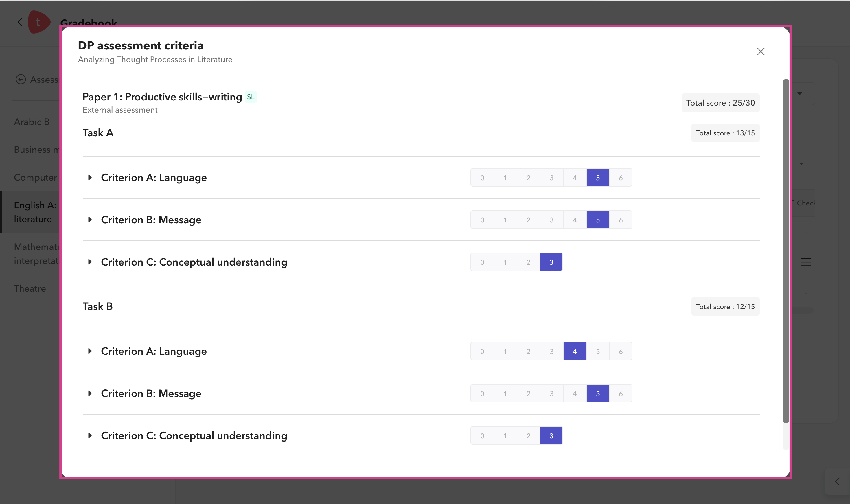Give Task B Criterion A: Language a 6
Viewport: 850px width, 504px height.
pyautogui.click(x=621, y=351)
